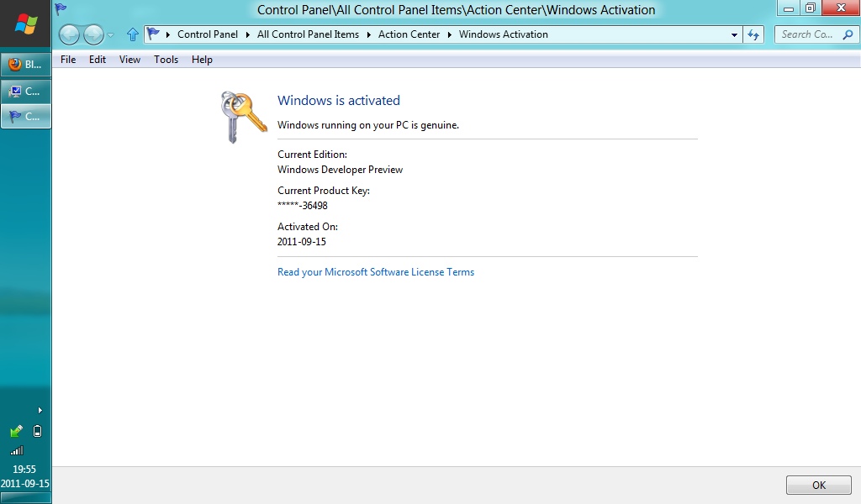Viewport: 861px width, 504px height.
Task: Click the golden keys activation icon
Action: [x=243, y=117]
